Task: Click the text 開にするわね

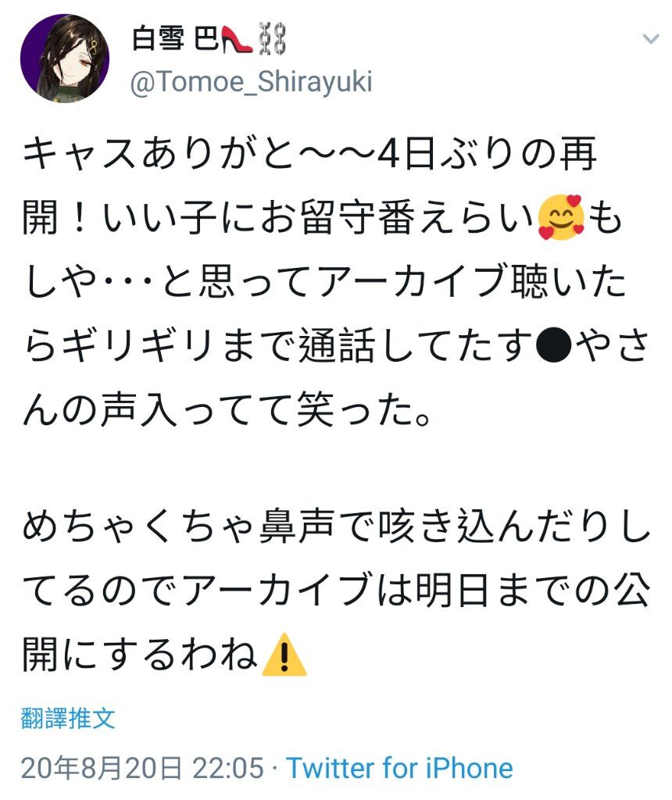Action: click(140, 655)
